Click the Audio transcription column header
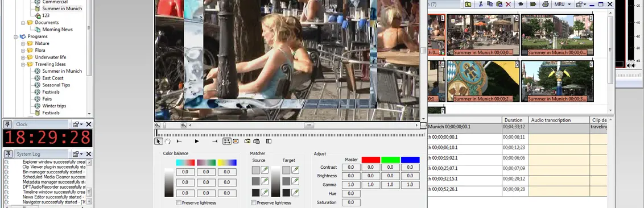 point(559,120)
